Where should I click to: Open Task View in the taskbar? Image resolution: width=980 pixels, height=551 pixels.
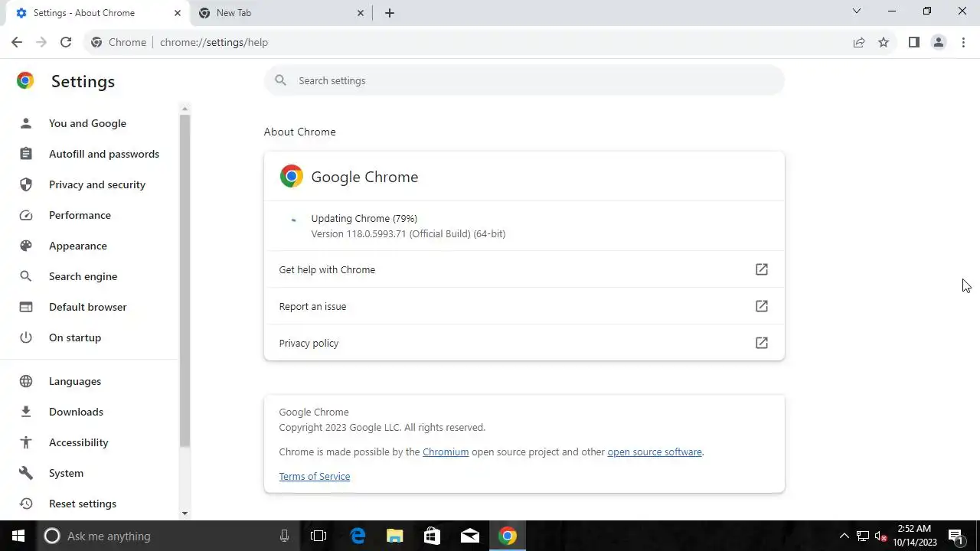tap(318, 536)
